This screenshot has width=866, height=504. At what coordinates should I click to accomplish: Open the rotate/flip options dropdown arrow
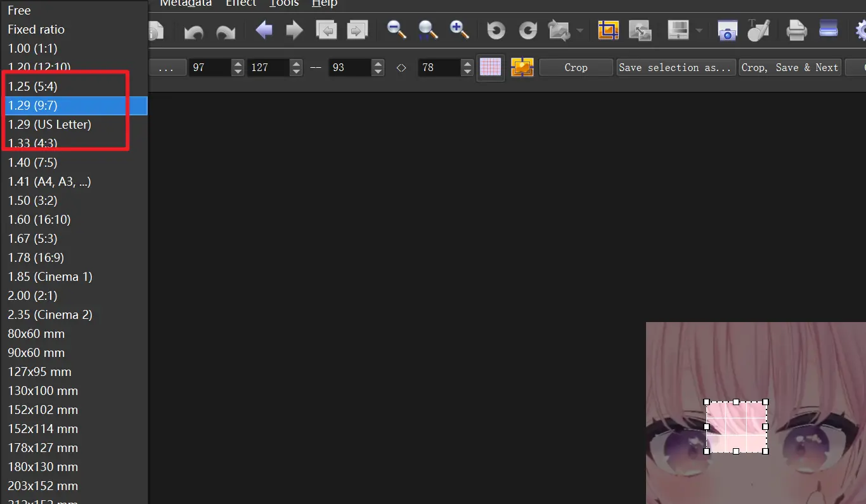(x=579, y=30)
